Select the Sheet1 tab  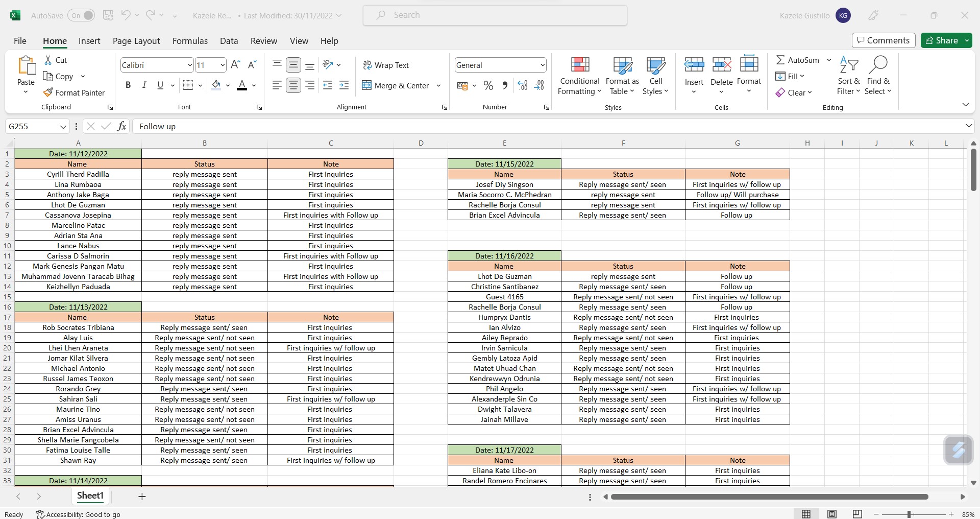90,496
